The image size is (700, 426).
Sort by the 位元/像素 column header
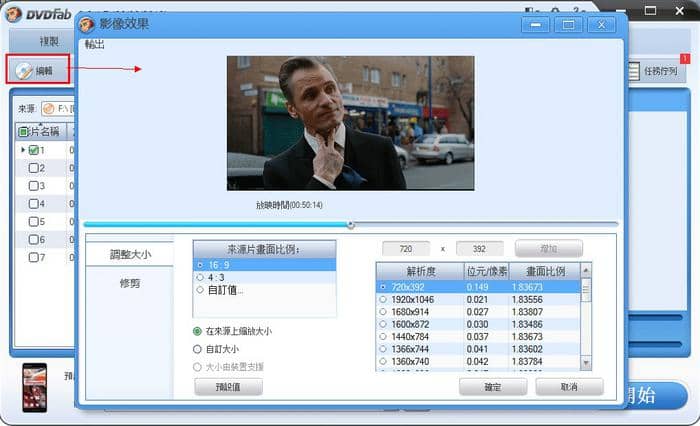tap(487, 271)
